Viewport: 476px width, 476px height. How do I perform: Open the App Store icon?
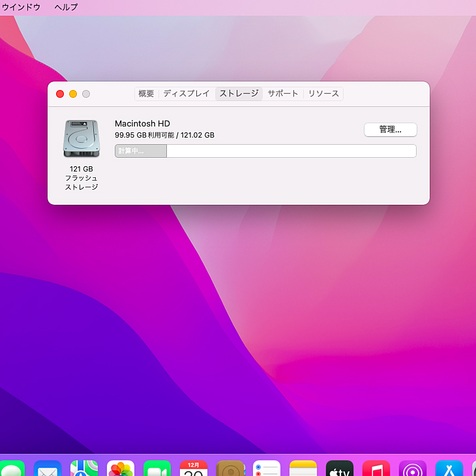[x=449, y=468]
